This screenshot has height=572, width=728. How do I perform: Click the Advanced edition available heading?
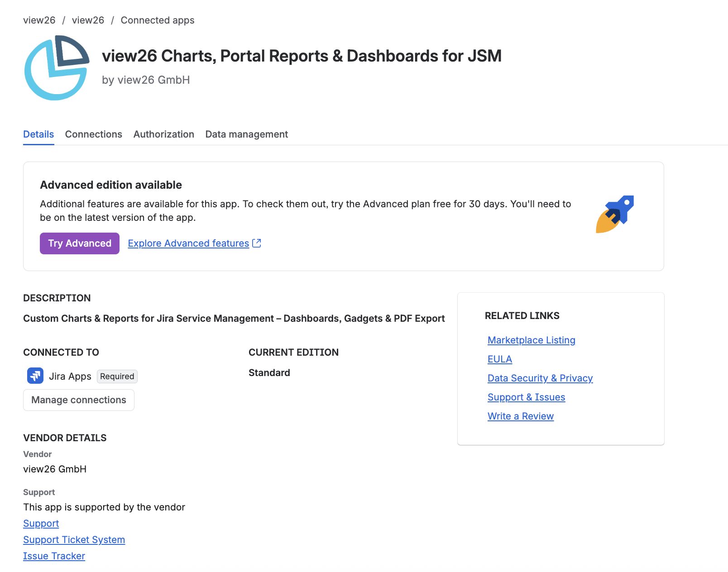111,185
